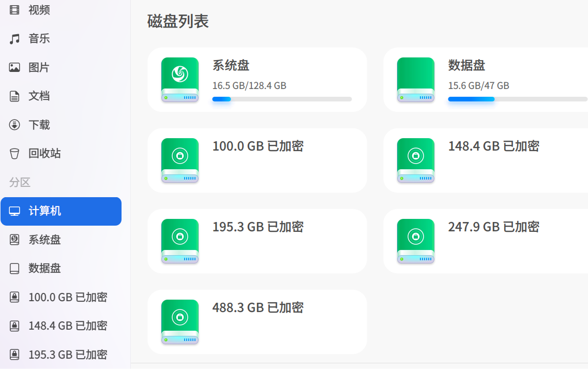Click 15.6 GB/47 GB usage text
Image resolution: width=588 pixels, height=369 pixels.
(x=478, y=86)
